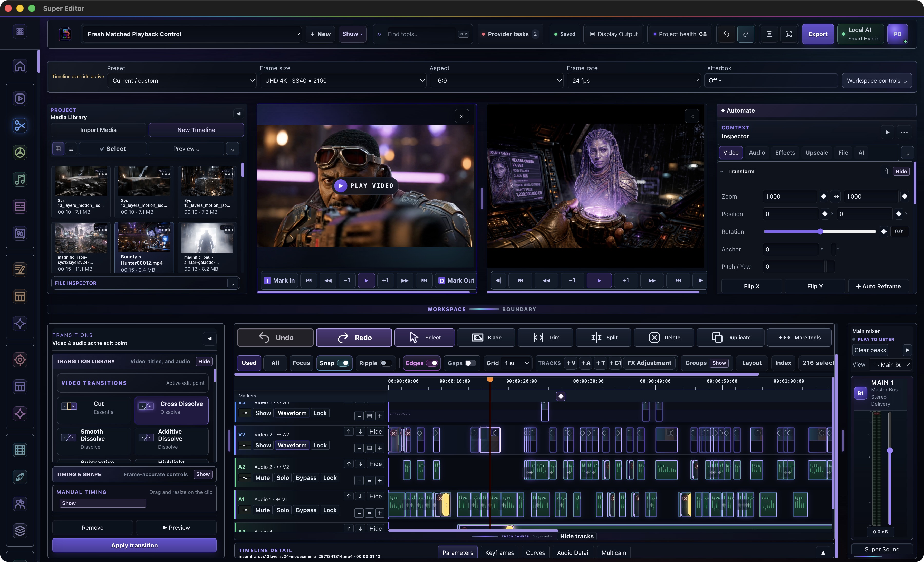924x562 pixels.
Task: Click the Delete tool
Action: 664,337
